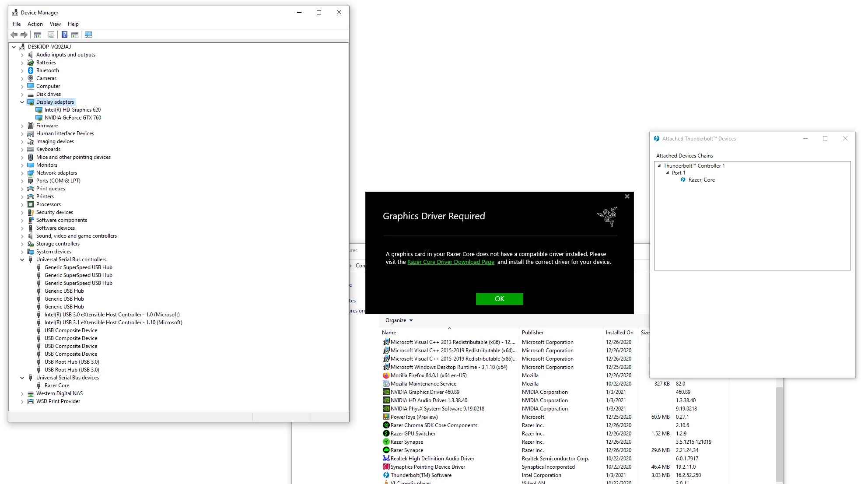Screen dimensions: 868x484
Task: Collapse Universal Serial Bus controllers node
Action: click(x=22, y=260)
